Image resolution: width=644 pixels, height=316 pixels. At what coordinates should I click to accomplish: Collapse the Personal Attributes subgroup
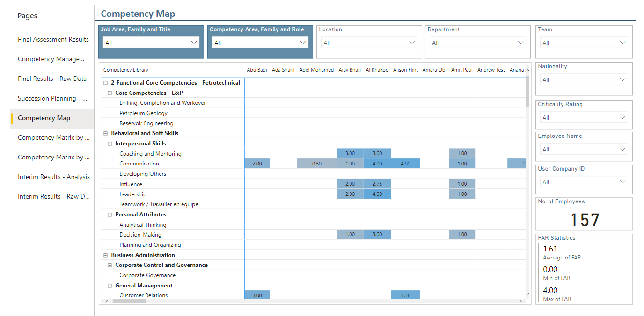pos(110,215)
